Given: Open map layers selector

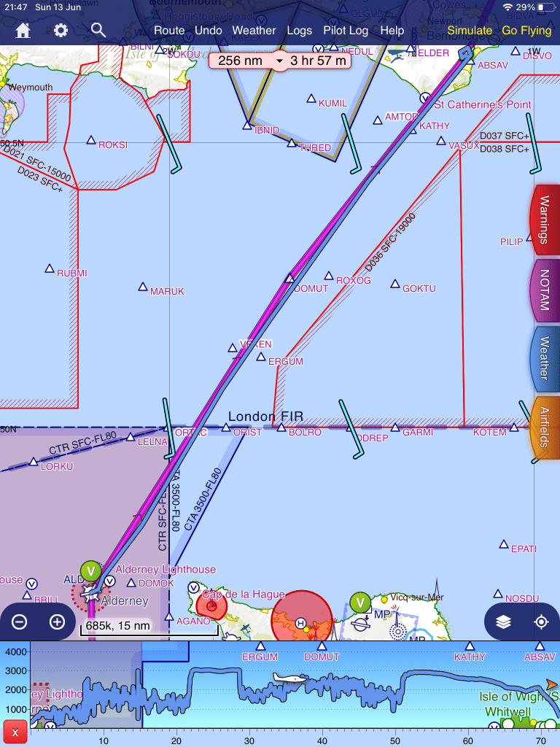Looking at the screenshot, I should tap(504, 622).
